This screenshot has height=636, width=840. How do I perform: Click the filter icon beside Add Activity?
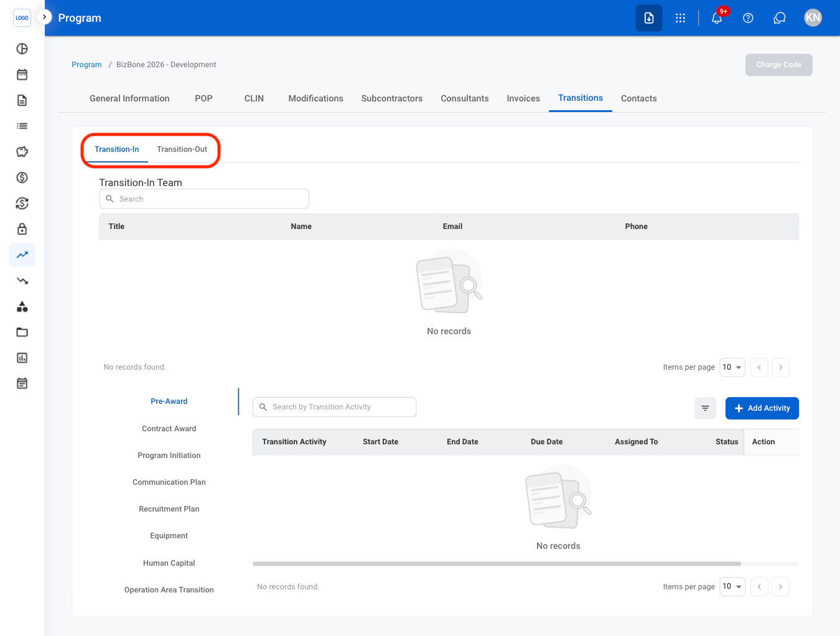705,408
